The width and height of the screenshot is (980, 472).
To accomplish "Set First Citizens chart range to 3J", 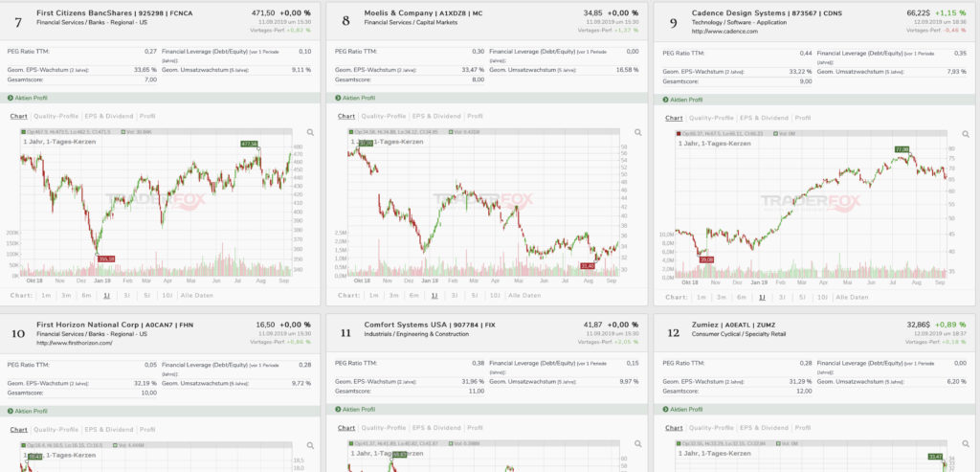I will (x=127, y=296).
